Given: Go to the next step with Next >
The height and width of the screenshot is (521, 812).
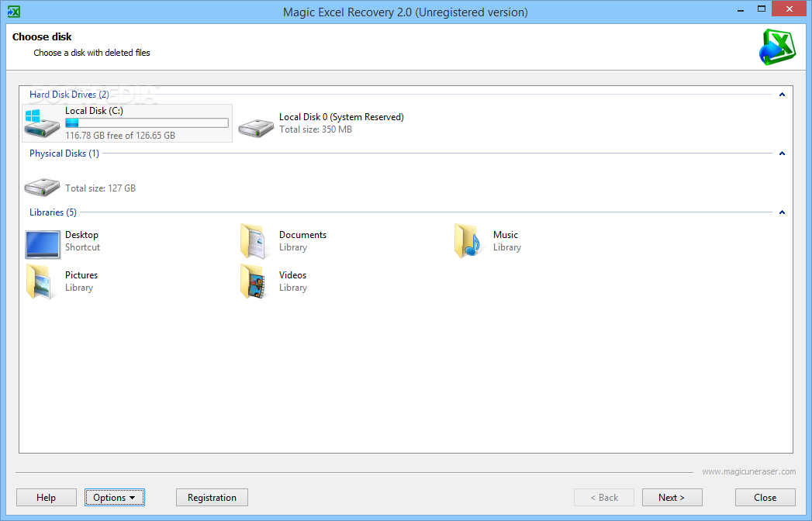Looking at the screenshot, I should click(x=672, y=497).
